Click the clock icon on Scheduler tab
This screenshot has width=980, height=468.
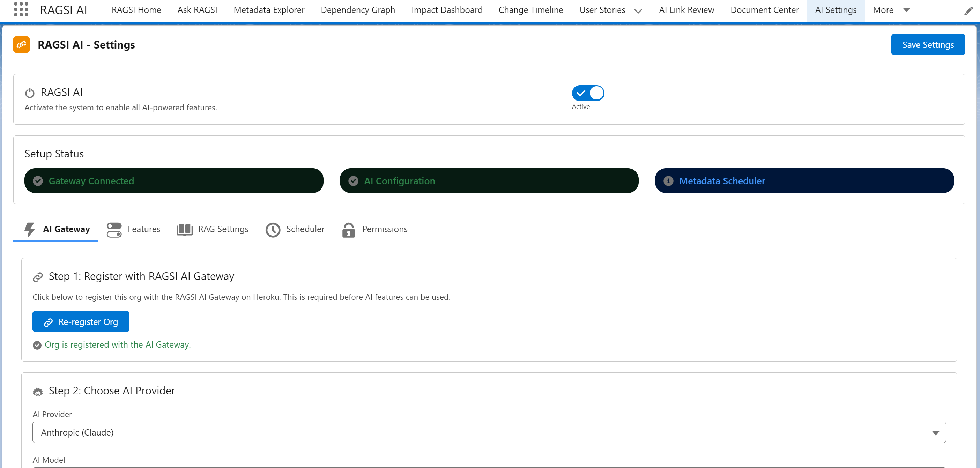tap(273, 229)
